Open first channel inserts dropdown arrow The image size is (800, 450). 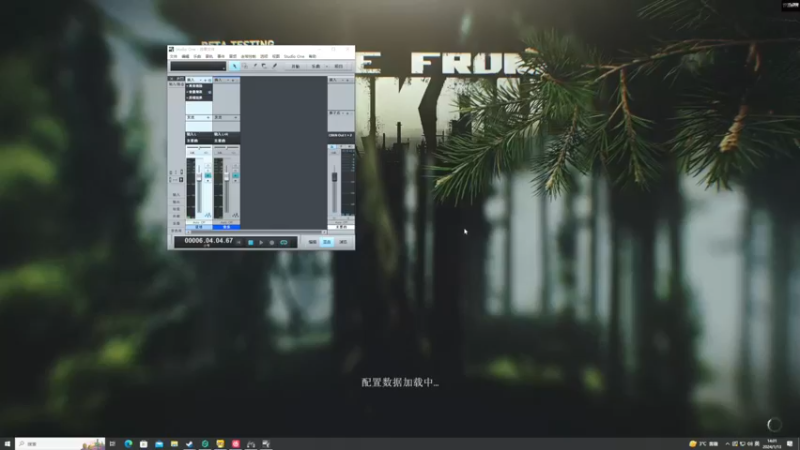[x=201, y=80]
